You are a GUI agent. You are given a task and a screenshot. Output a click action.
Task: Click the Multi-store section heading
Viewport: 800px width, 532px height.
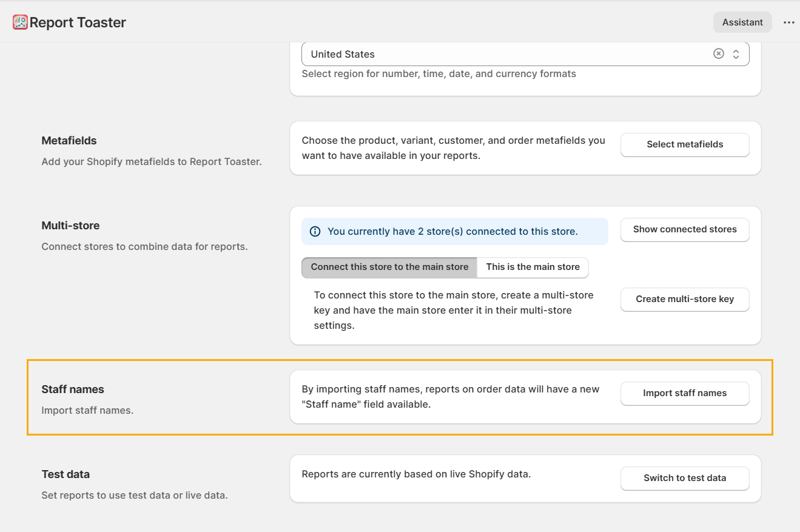(70, 226)
